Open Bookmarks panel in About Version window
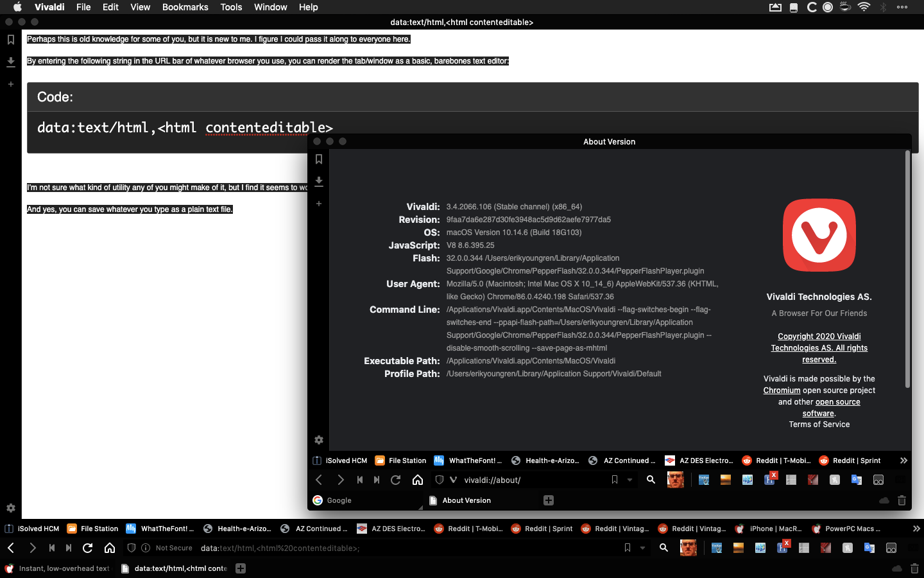The image size is (924, 578). [319, 159]
